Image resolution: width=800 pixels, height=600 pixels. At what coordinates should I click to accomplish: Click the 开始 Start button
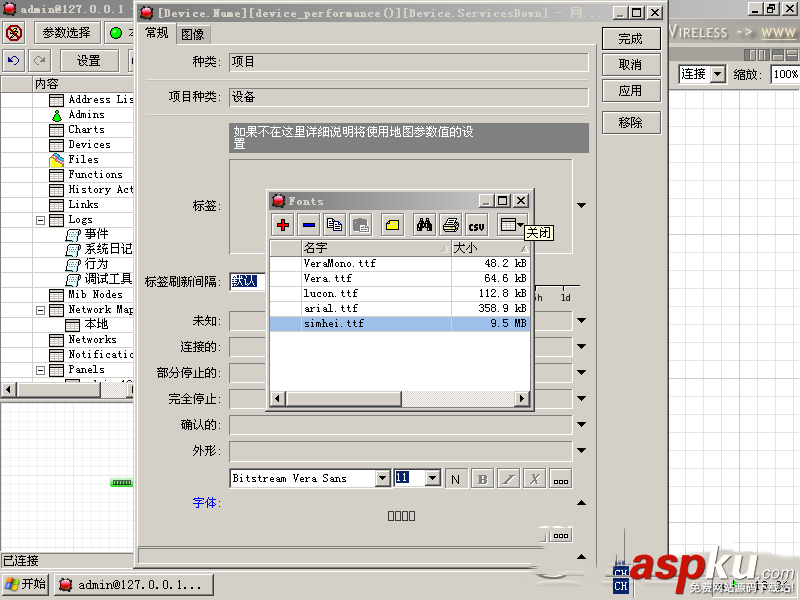[25, 584]
